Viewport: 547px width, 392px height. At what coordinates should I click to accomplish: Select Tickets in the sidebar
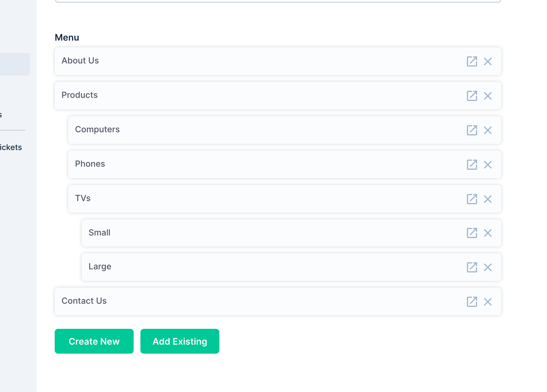(11, 147)
